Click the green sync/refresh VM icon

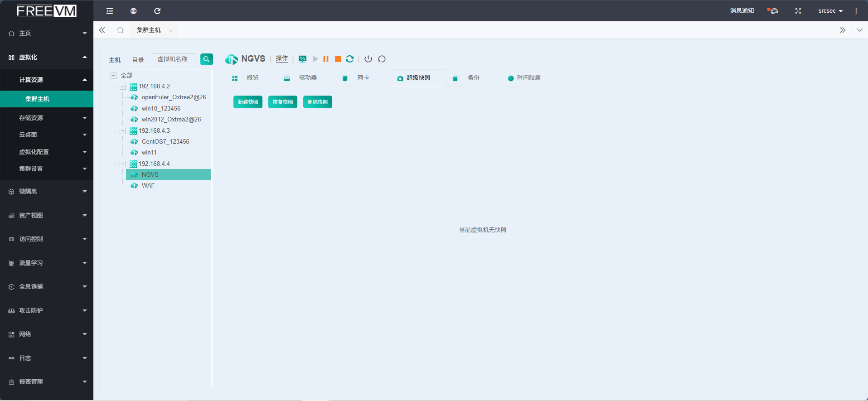349,59
